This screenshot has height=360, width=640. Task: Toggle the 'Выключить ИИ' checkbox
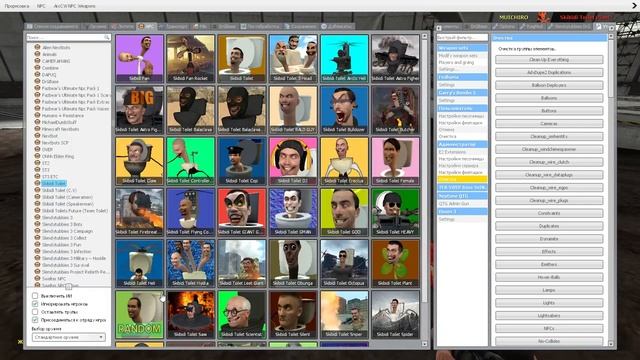[x=35, y=296]
